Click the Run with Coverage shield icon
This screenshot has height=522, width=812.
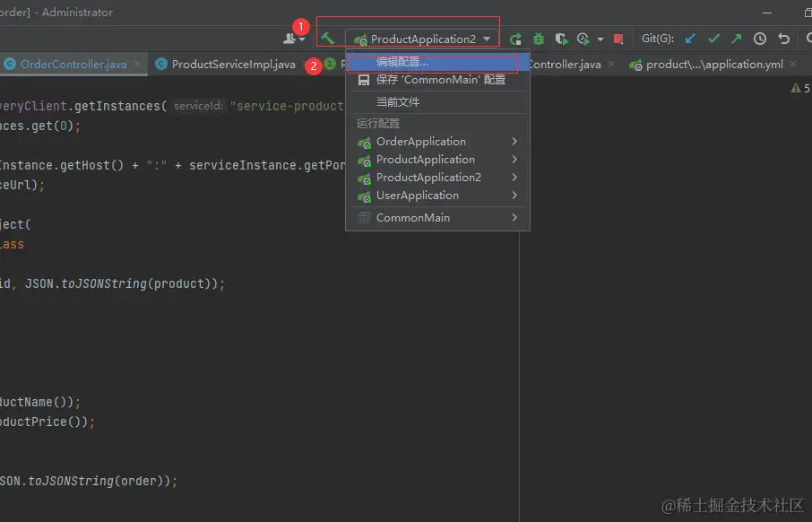tap(561, 39)
